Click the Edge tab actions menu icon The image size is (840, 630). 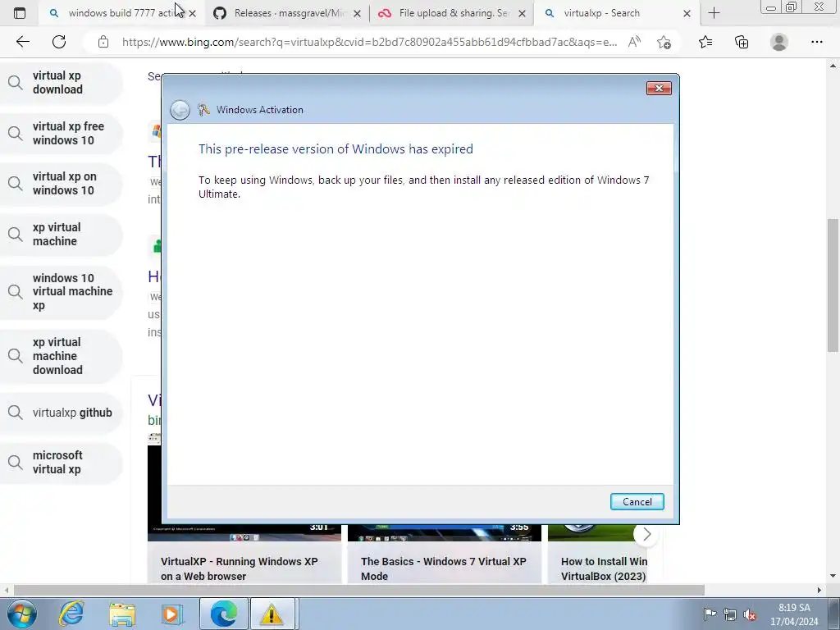(20, 13)
